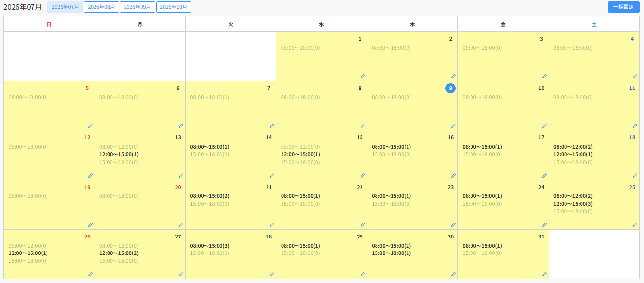This screenshot has width=644, height=283.
Task: Click the 12:00〜15:00(3) slot on July 25
Action: [x=573, y=204]
